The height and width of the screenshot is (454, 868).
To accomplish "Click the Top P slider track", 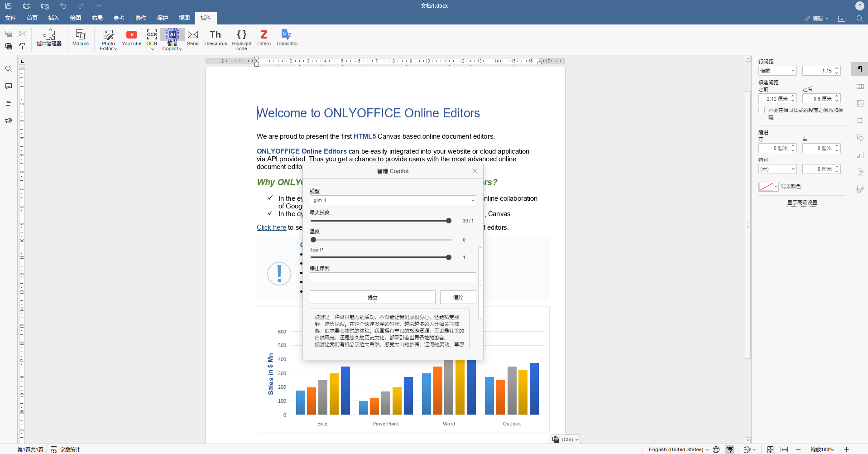I will click(x=381, y=257).
